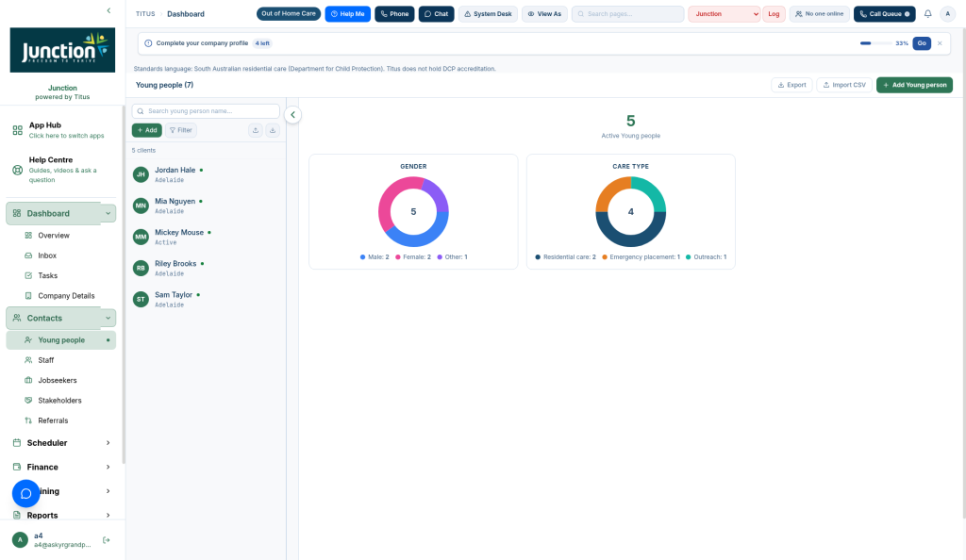Collapse the sidebar with the top chevron

[109, 10]
